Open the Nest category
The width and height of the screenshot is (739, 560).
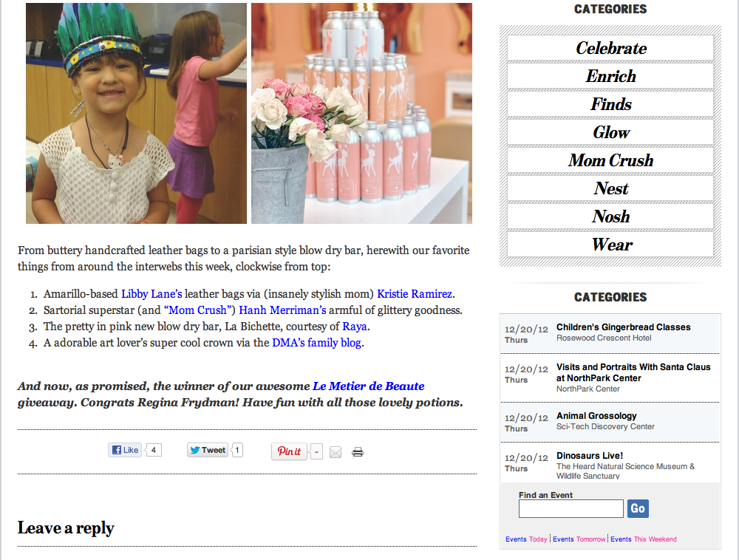point(610,188)
